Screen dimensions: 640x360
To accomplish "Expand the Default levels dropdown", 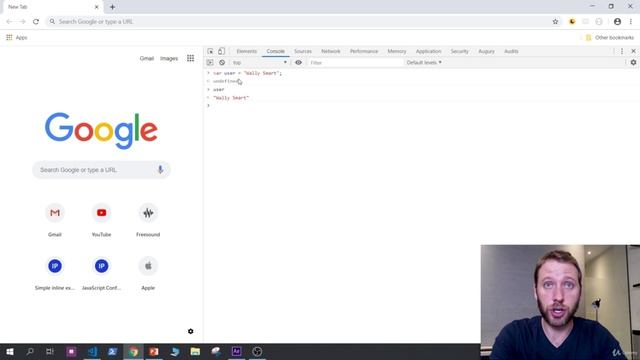I will click(424, 62).
